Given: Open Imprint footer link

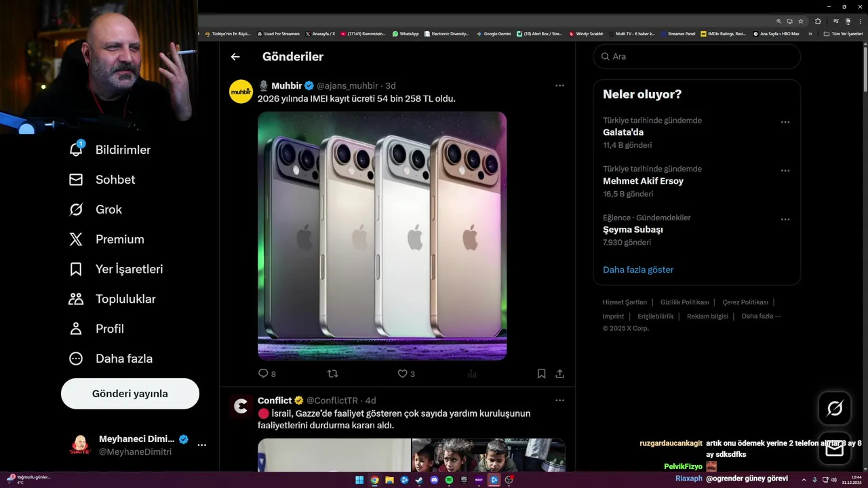Looking at the screenshot, I should pyautogui.click(x=613, y=316).
